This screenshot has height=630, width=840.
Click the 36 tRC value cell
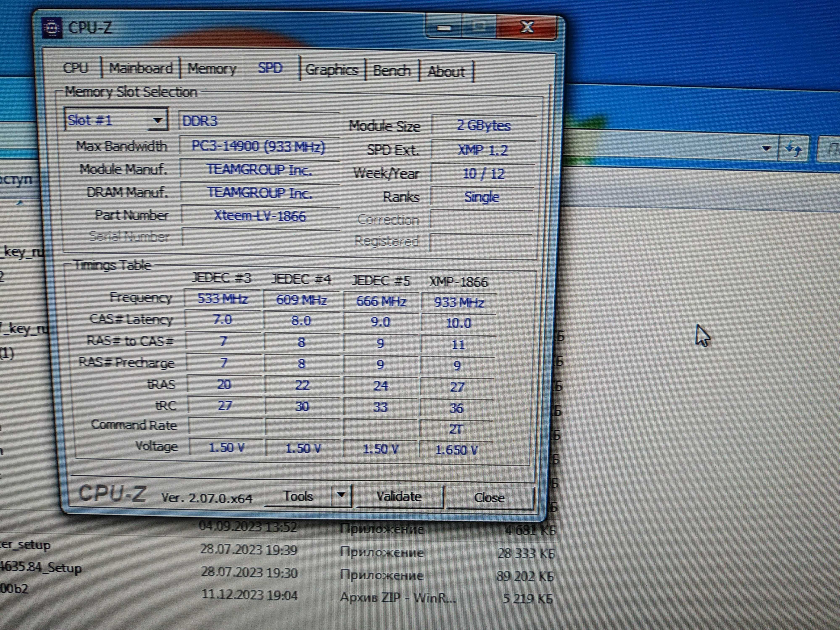[457, 408]
